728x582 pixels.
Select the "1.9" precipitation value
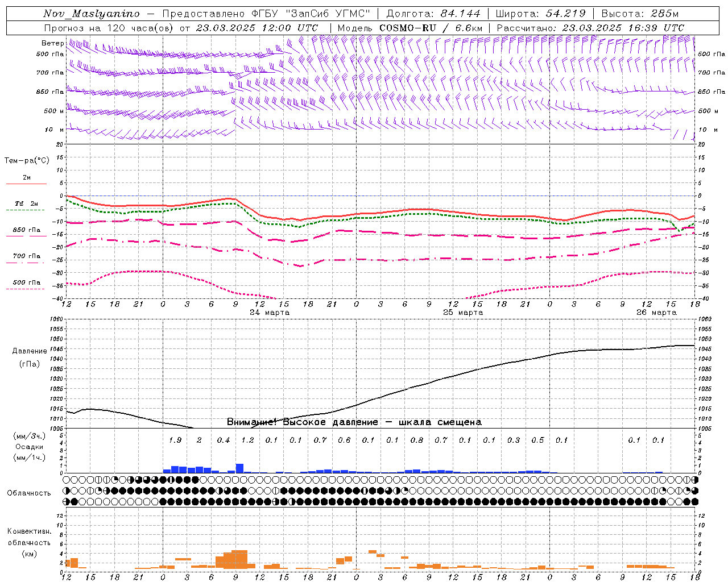point(175,440)
